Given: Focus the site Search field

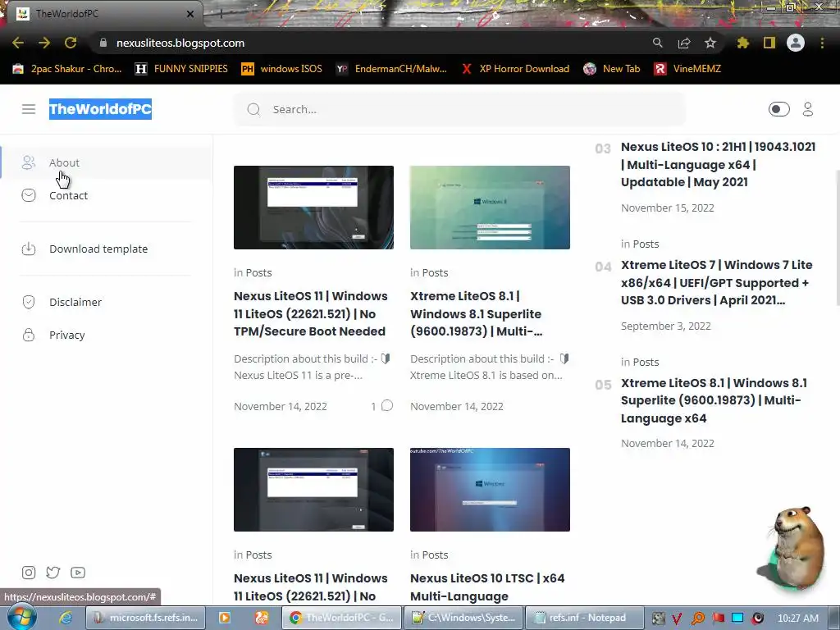Looking at the screenshot, I should point(459,109).
